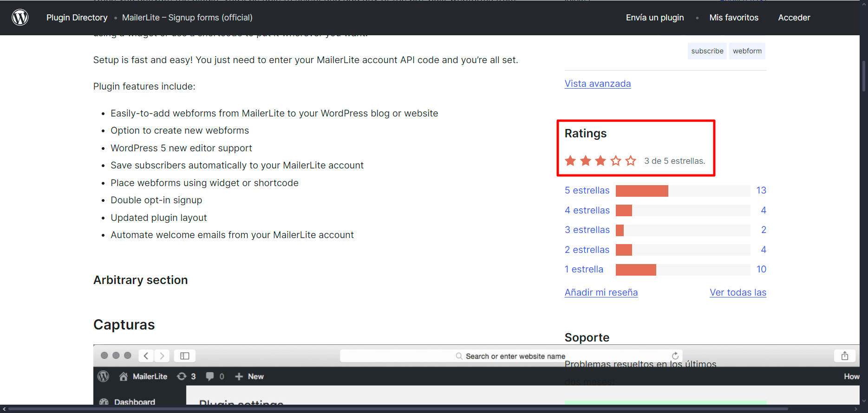Click the Dashboard icon in screenshot sidebar
This screenshot has width=868, height=413.
click(104, 402)
